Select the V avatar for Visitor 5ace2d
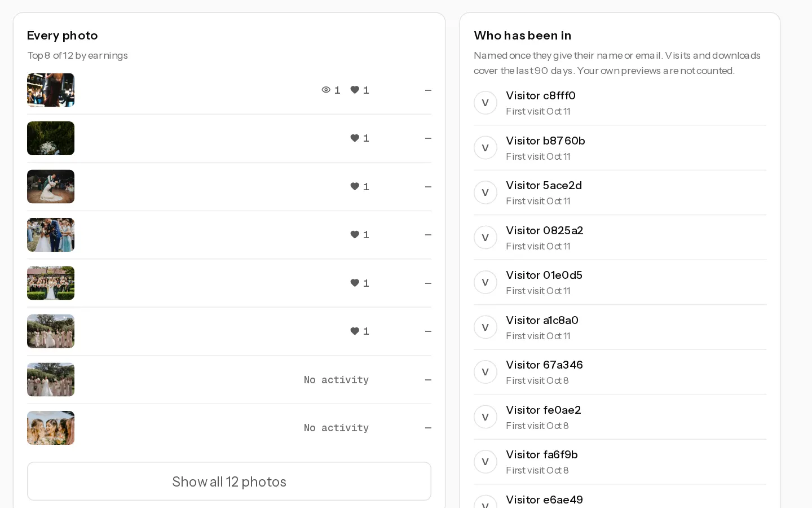The height and width of the screenshot is (508, 812). point(486,192)
